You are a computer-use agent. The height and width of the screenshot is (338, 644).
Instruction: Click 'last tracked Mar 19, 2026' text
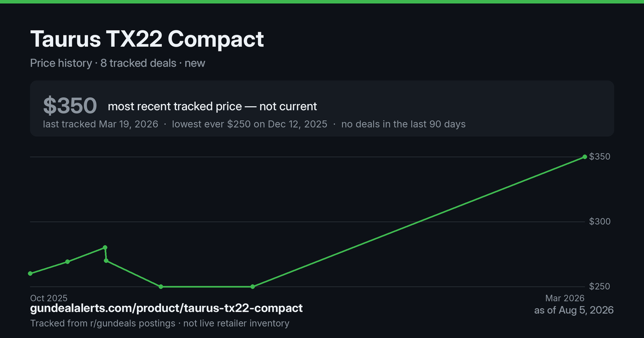100,124
